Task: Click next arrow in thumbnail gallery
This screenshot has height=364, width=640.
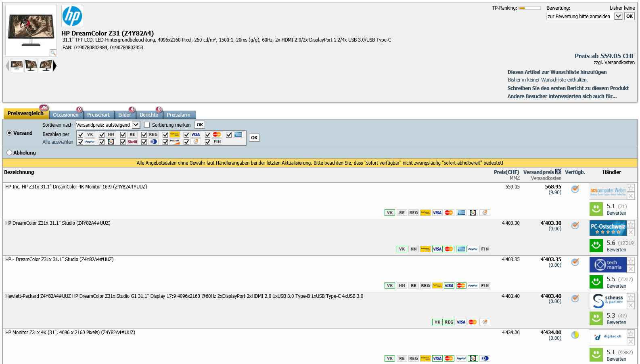Action: tap(55, 66)
